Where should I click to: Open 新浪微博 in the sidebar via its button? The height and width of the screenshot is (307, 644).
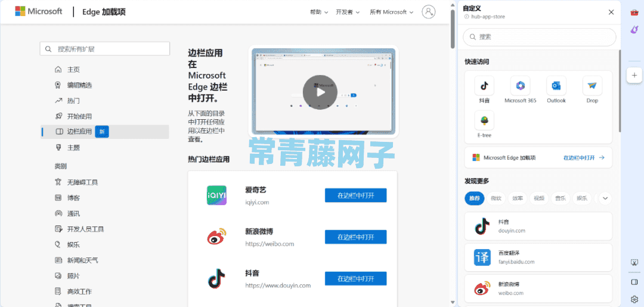coord(355,237)
